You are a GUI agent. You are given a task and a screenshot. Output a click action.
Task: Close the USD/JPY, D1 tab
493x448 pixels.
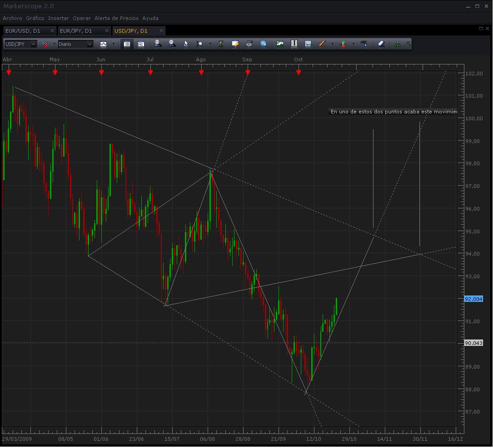click(161, 30)
